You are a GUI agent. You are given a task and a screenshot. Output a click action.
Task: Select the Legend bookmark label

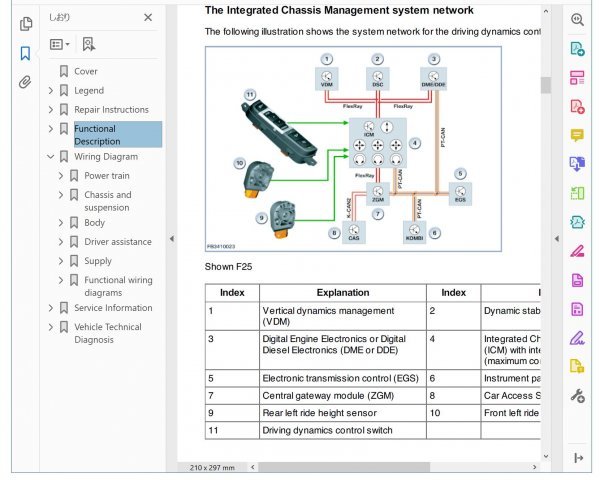click(x=89, y=90)
